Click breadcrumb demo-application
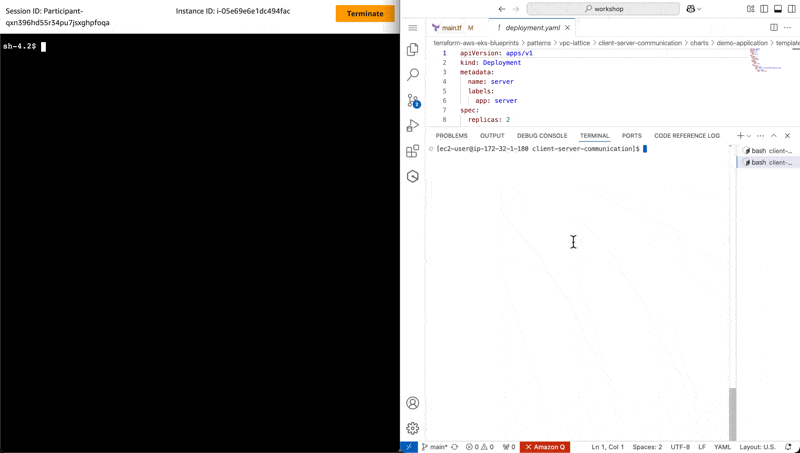This screenshot has height=453, width=800. click(x=742, y=43)
